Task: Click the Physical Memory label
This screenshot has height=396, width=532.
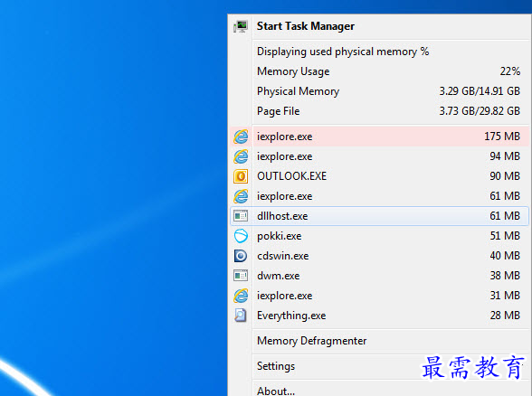Action: coord(298,91)
